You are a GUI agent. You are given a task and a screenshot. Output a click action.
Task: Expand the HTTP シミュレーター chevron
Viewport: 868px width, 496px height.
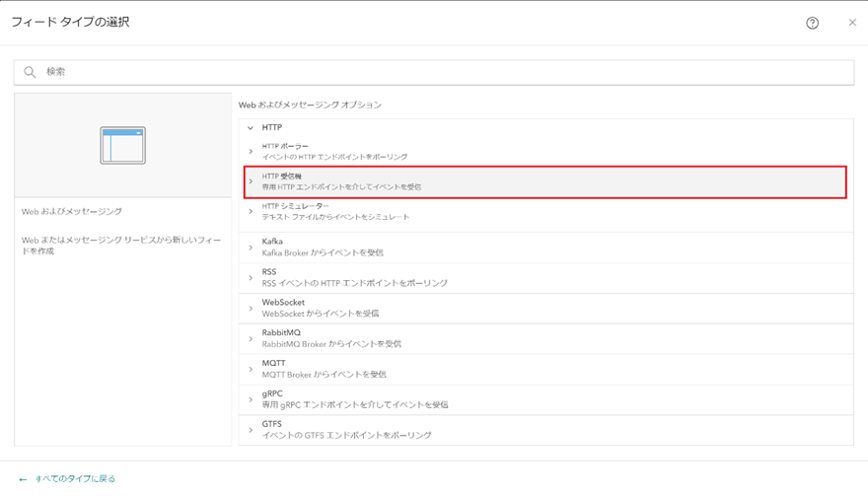pyautogui.click(x=251, y=211)
